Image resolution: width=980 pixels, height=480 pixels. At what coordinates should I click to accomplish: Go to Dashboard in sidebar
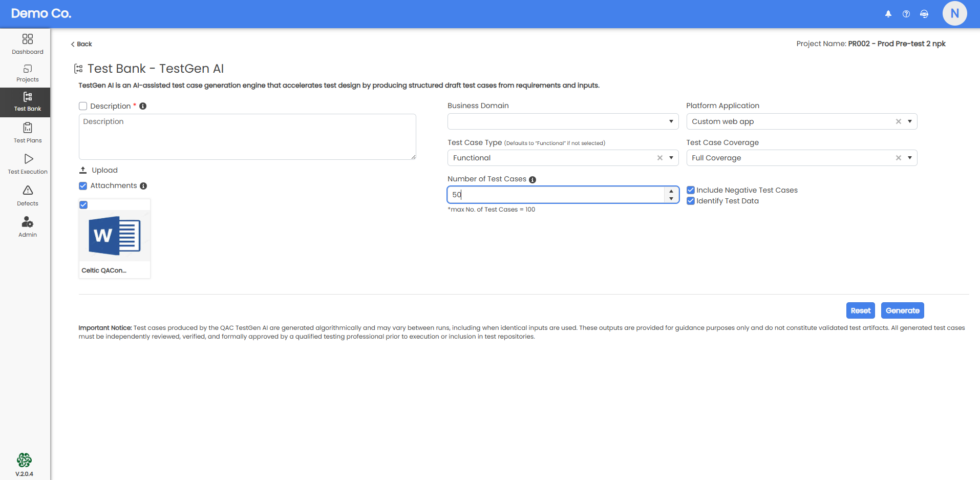click(x=28, y=44)
